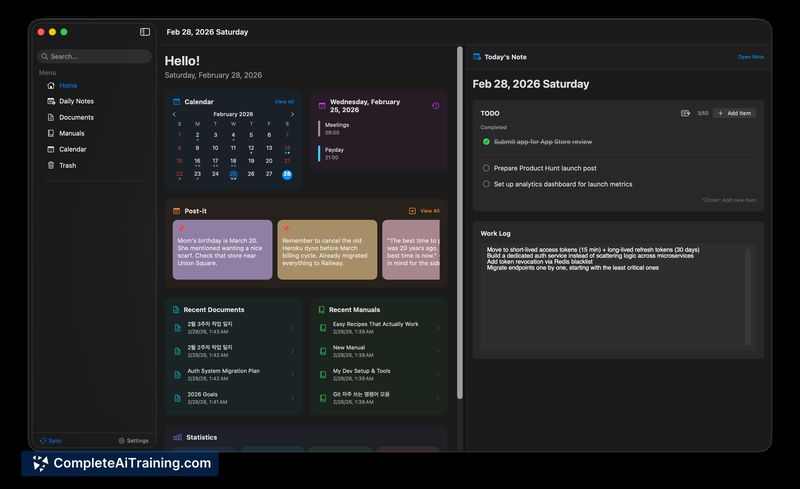
Task: Click the Statistics chart icon
Action: 178,437
